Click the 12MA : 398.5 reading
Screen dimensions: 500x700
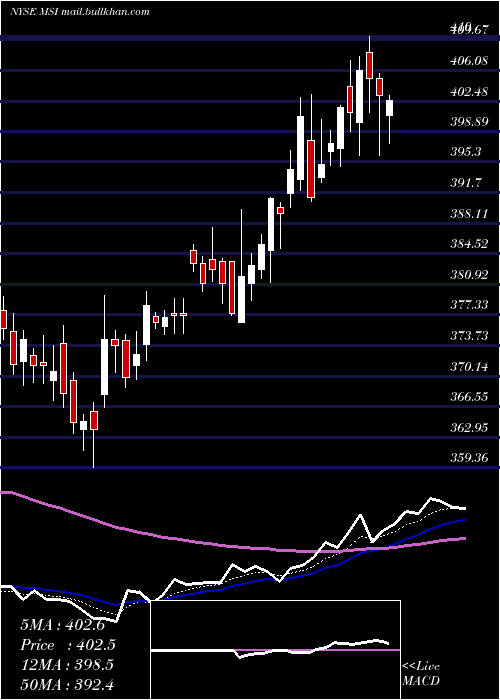click(67, 665)
